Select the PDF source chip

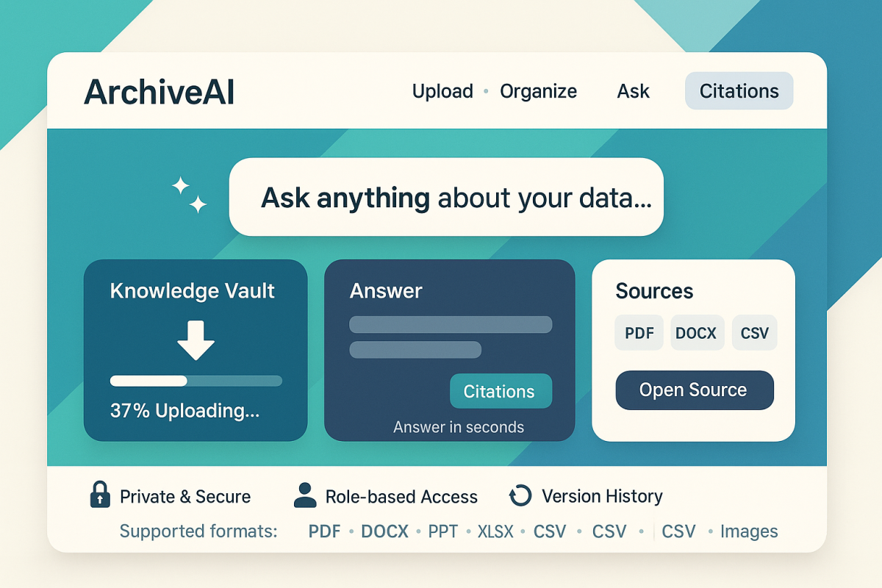coord(639,333)
